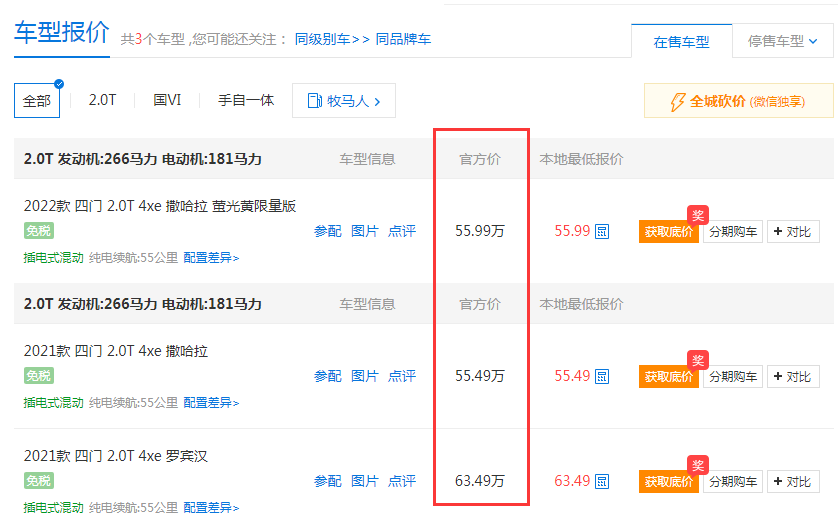Click the red 63.49 local price

click(572, 481)
